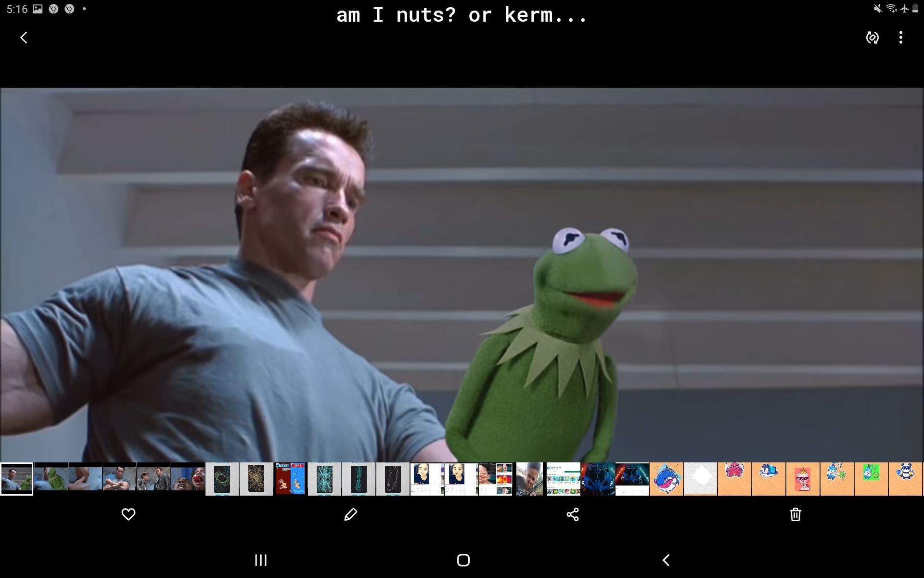Tap the picture notification icon in status bar
The width and height of the screenshot is (924, 578).
coord(38,9)
